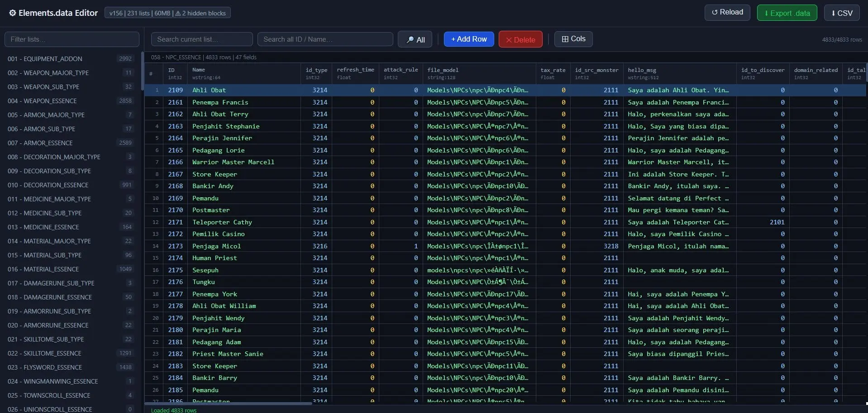The width and height of the screenshot is (868, 413).
Task: Open list 004 - WEAPON_ESSENCE
Action: coord(71,101)
